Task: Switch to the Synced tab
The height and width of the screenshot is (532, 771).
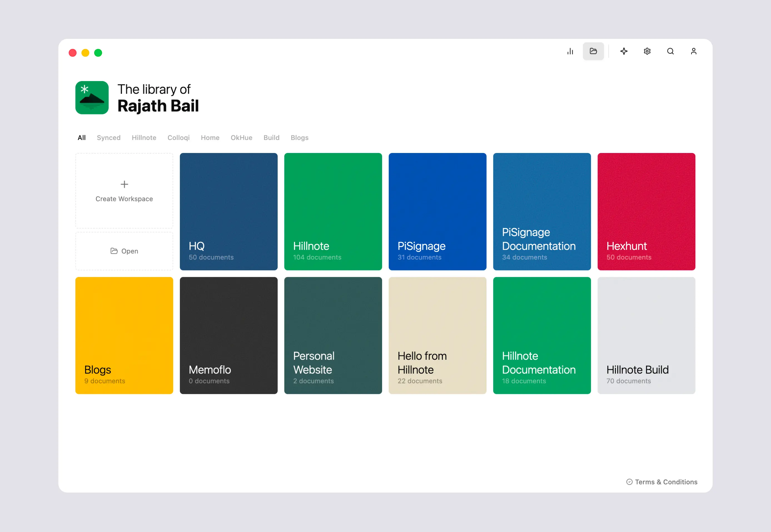Action: pyautogui.click(x=108, y=138)
